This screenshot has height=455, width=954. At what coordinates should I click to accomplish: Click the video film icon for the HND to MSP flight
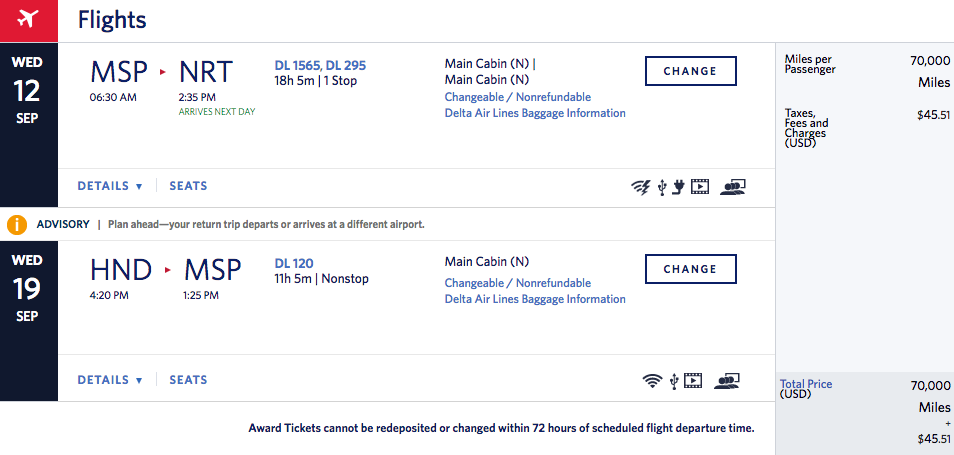(x=694, y=380)
